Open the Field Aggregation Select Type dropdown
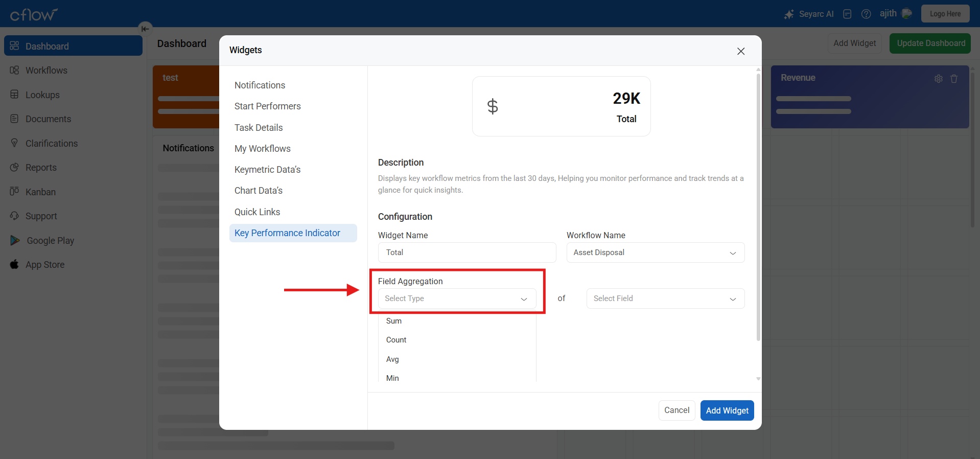 (x=457, y=299)
